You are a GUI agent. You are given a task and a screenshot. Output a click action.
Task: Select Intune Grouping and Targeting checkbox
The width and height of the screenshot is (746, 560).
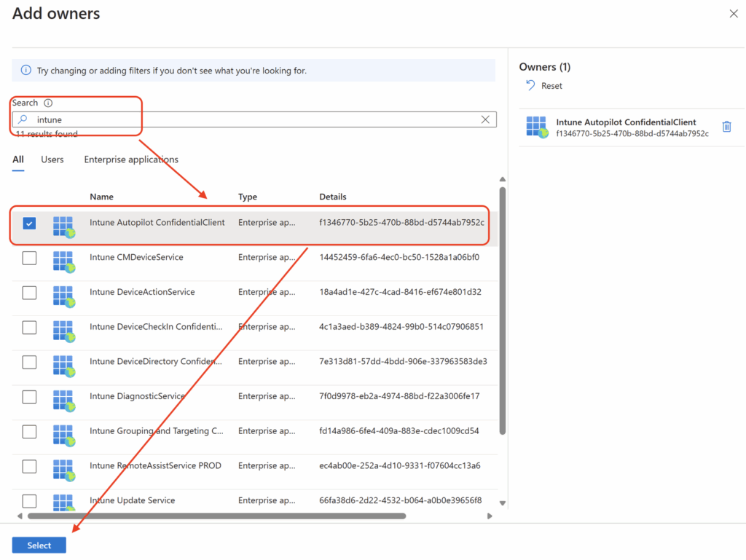[x=29, y=431]
